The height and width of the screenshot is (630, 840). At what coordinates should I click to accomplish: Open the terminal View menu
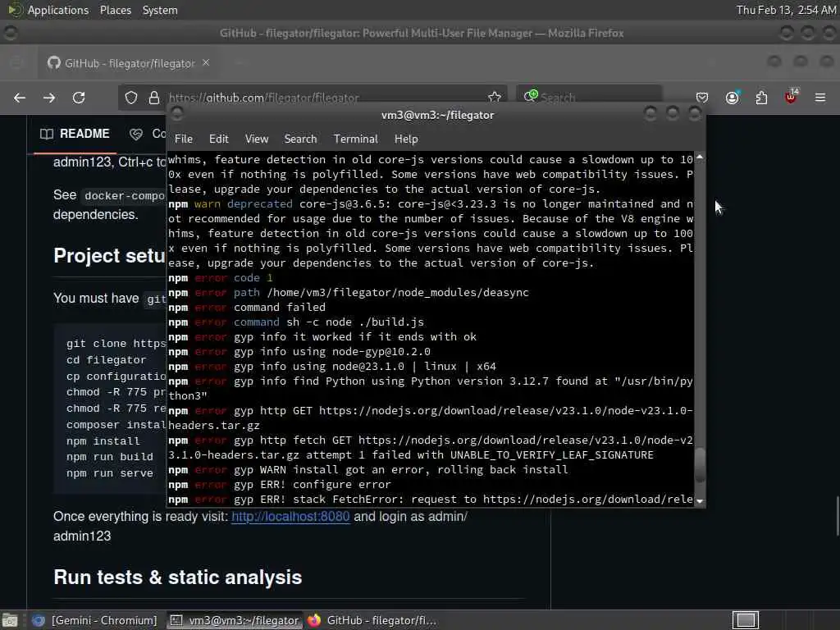[257, 139]
